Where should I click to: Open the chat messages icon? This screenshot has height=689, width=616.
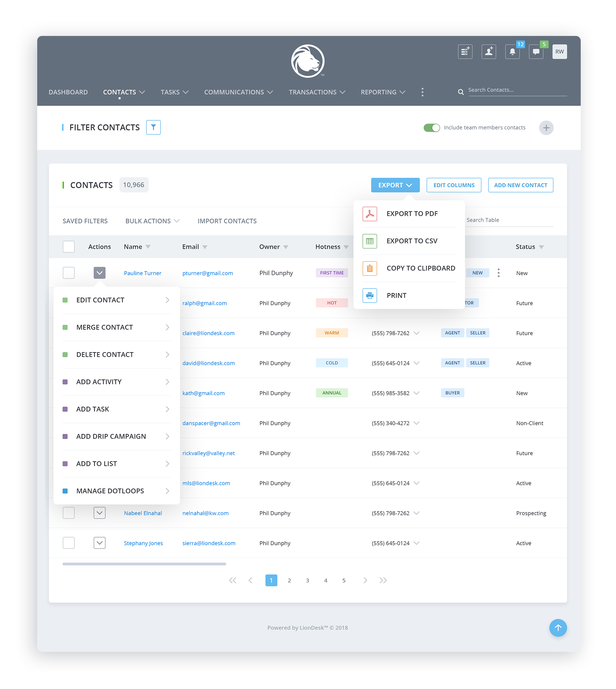point(536,52)
